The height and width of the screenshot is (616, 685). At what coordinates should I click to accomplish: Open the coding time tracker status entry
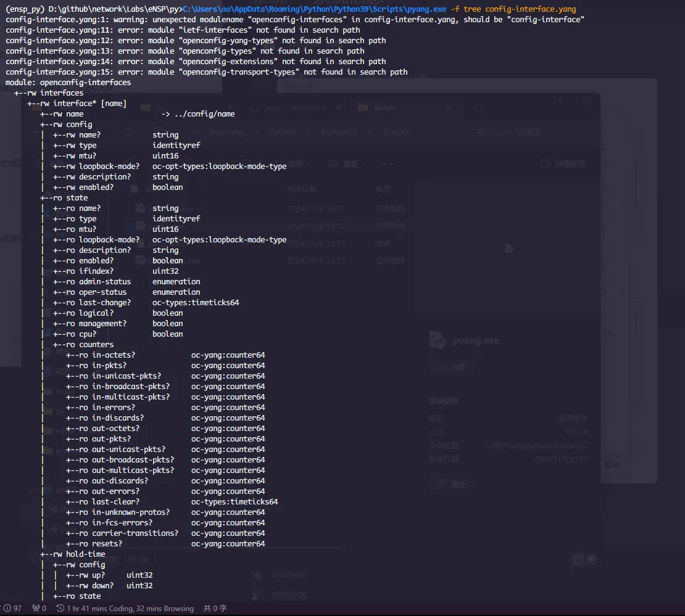click(125, 608)
